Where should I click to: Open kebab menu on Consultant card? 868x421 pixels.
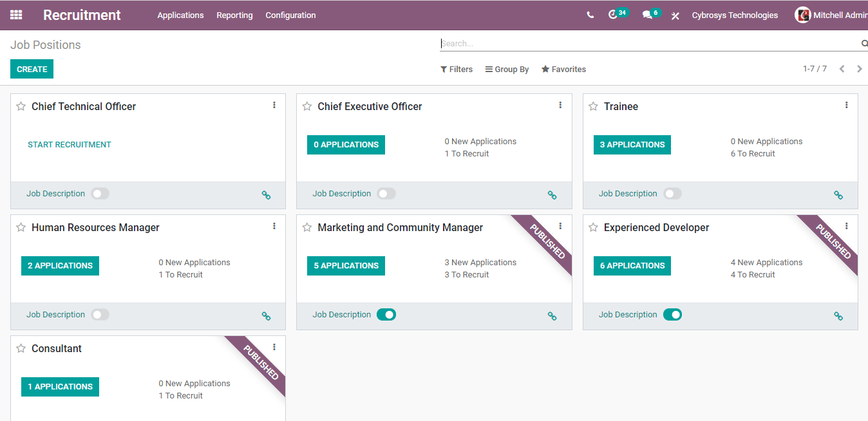[x=274, y=347]
